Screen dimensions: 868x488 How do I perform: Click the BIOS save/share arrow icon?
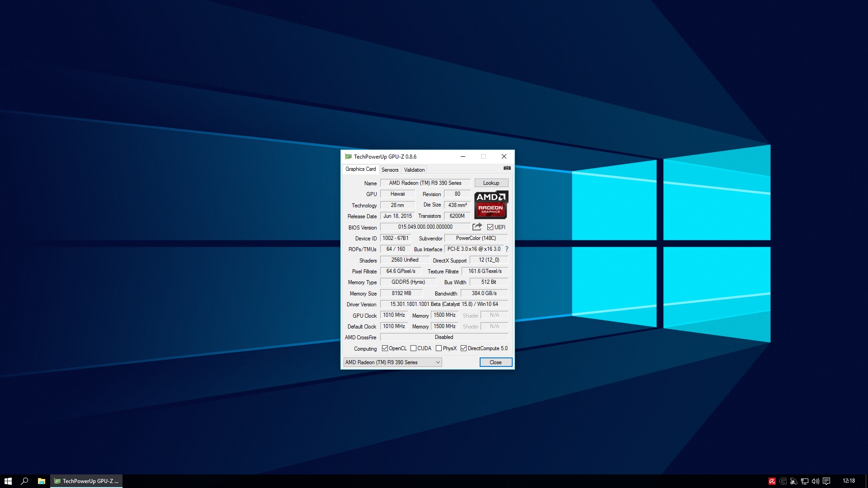point(477,227)
